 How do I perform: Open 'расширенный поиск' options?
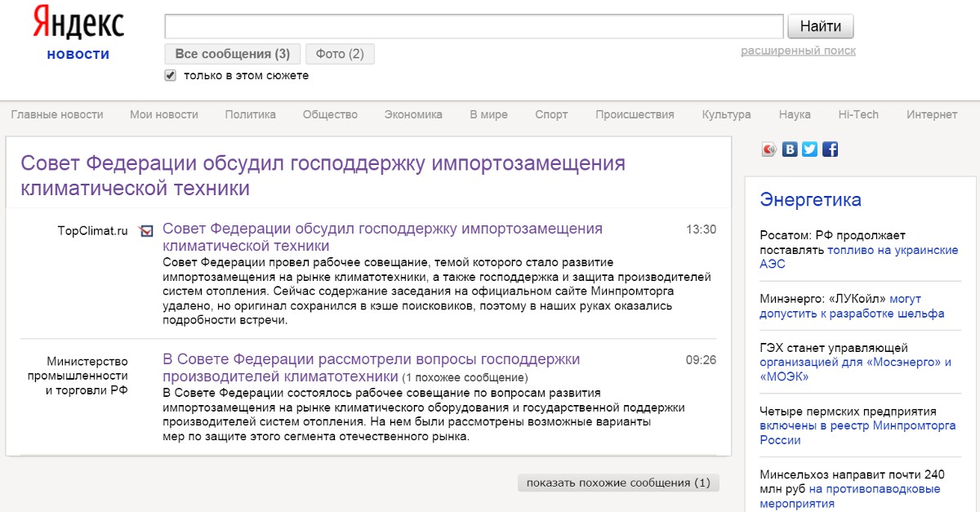coord(798,51)
